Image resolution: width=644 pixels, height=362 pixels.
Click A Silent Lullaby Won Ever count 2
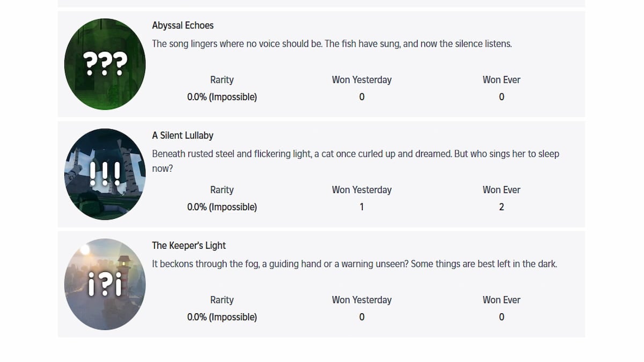coord(501,207)
